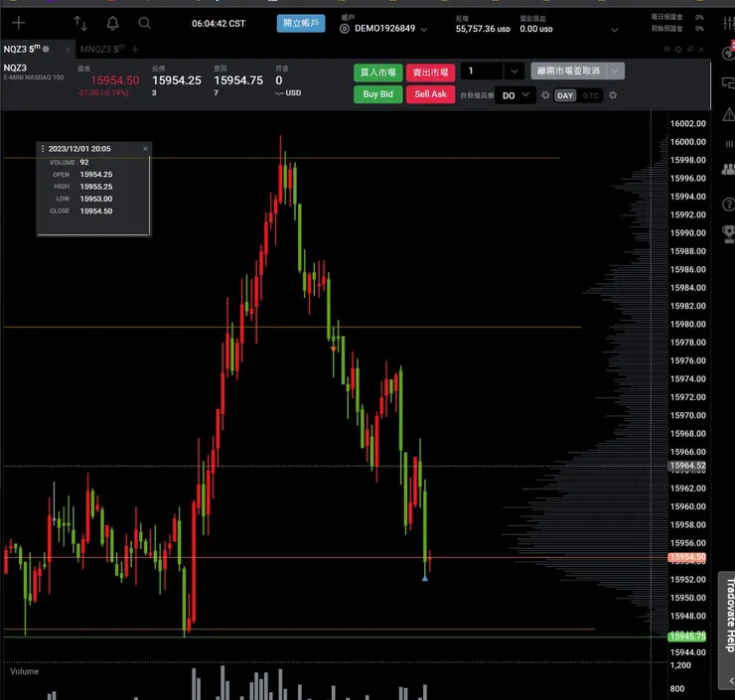Open the sliders settings icon in sidebar
The width and height of the screenshot is (735, 700).
728,23
